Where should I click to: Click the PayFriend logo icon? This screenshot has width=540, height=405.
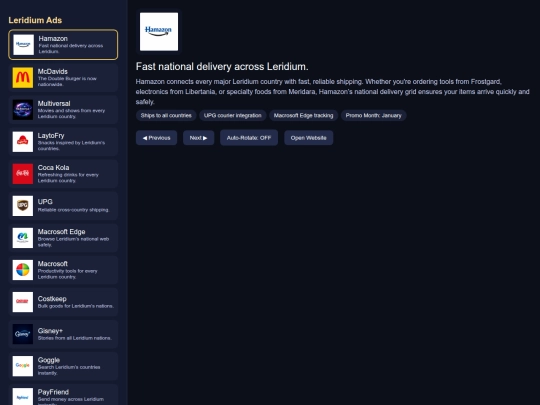23,396
